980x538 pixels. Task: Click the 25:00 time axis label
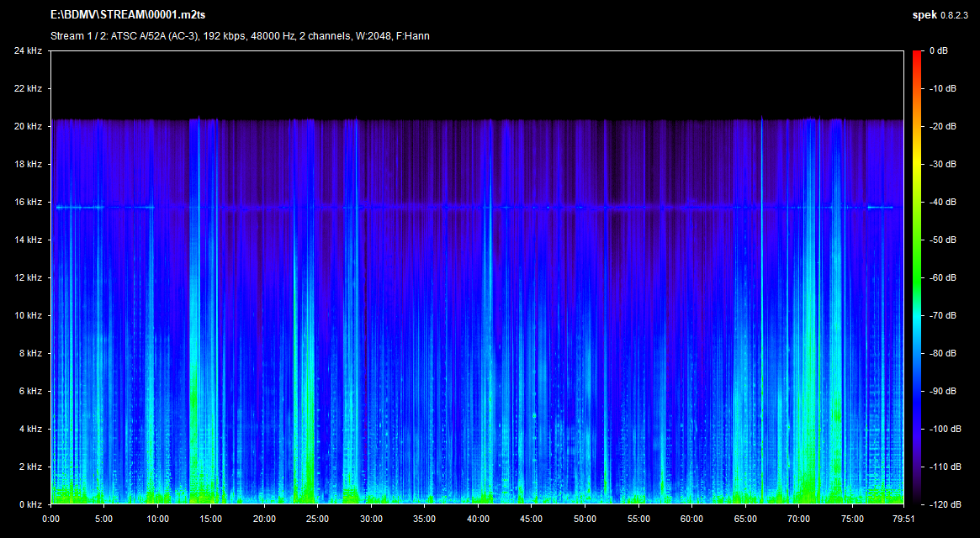(317, 519)
